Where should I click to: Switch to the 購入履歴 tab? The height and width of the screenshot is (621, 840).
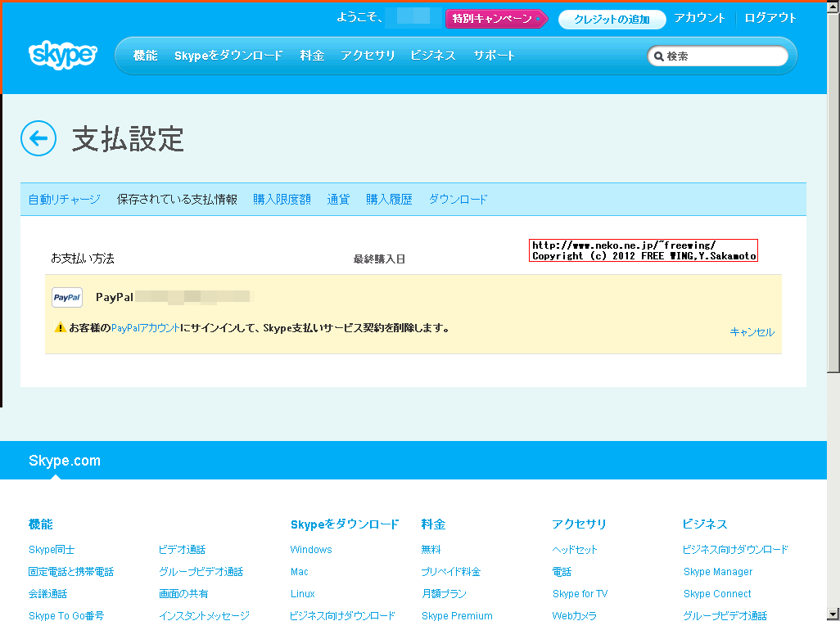pyautogui.click(x=389, y=200)
